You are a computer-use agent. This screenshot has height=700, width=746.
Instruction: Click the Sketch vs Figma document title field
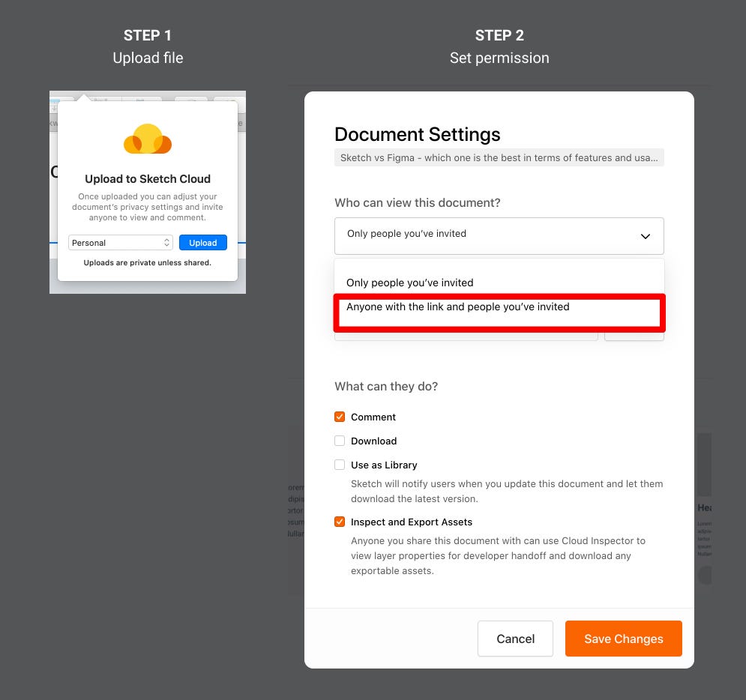[499, 158]
